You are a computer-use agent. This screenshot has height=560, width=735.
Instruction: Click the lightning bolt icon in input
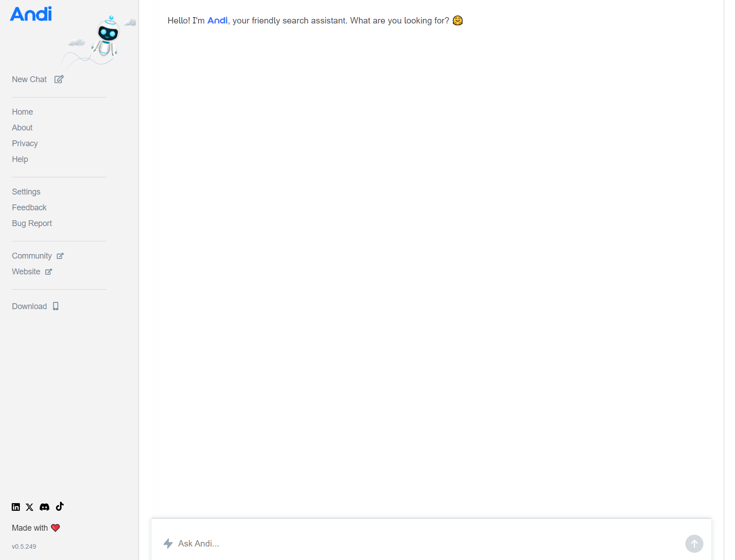tap(168, 543)
